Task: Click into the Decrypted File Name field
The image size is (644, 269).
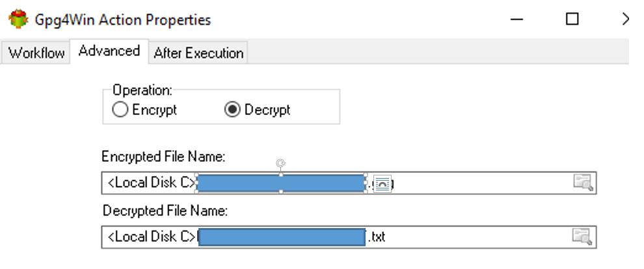Action: point(349,237)
